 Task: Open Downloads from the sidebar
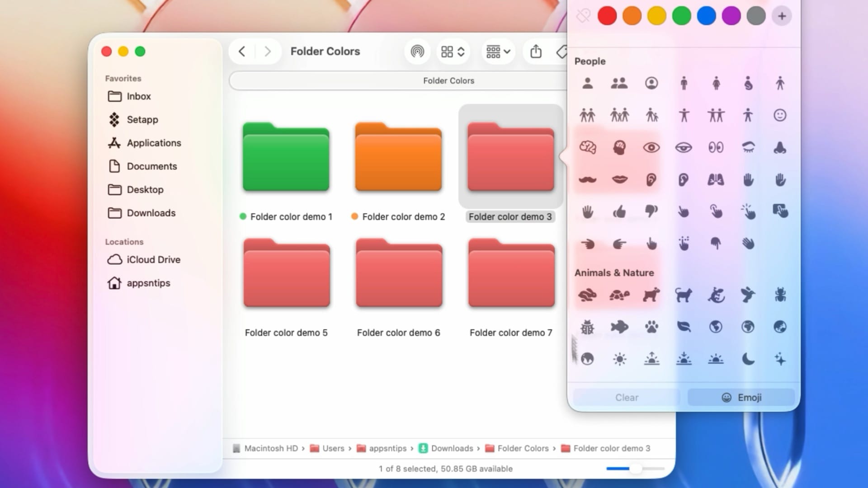[x=151, y=213]
